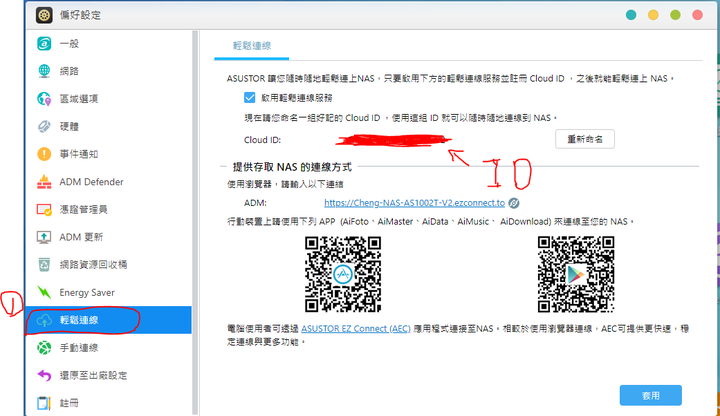720x416 pixels.
Task: Select the 一般 sidebar label
Action: tap(69, 44)
